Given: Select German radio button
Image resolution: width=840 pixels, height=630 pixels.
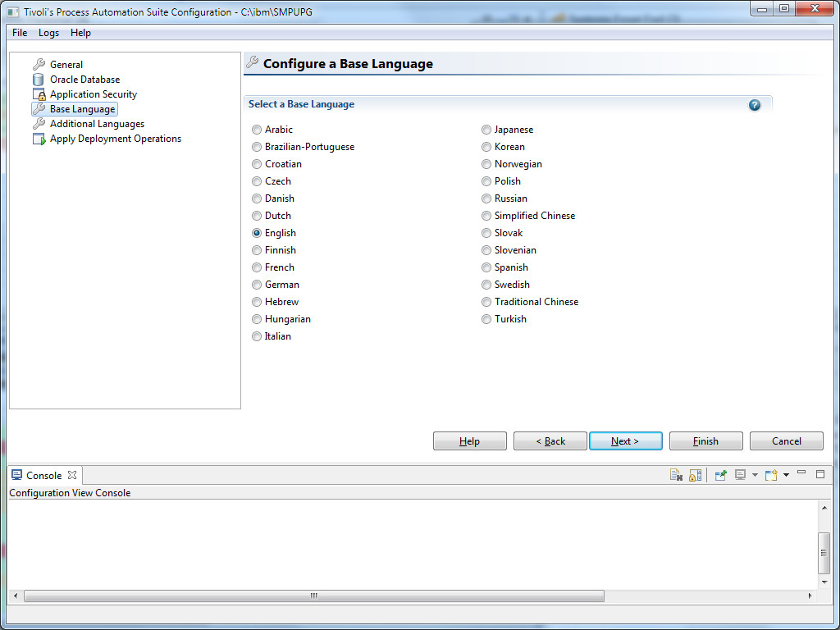Looking at the screenshot, I should point(257,285).
